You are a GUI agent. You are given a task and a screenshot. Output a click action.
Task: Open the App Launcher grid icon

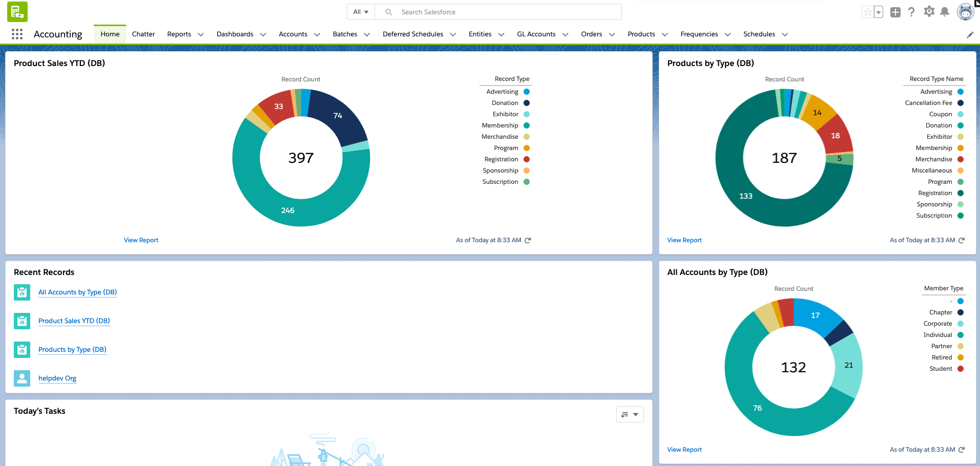click(17, 34)
